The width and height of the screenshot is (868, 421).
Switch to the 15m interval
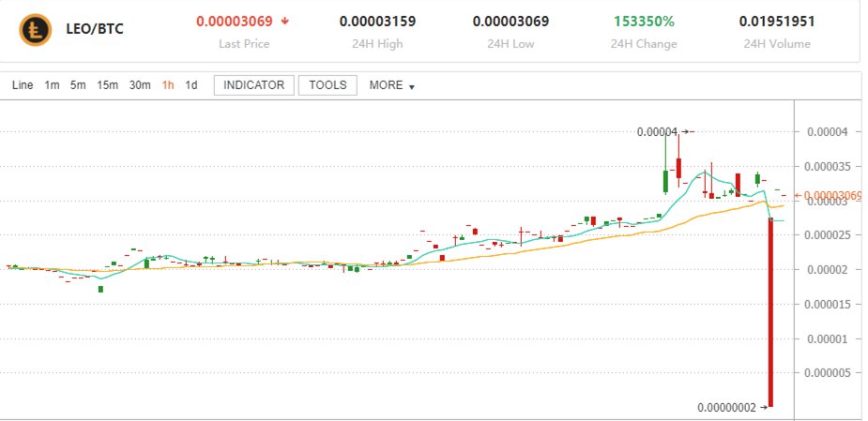pyautogui.click(x=107, y=85)
